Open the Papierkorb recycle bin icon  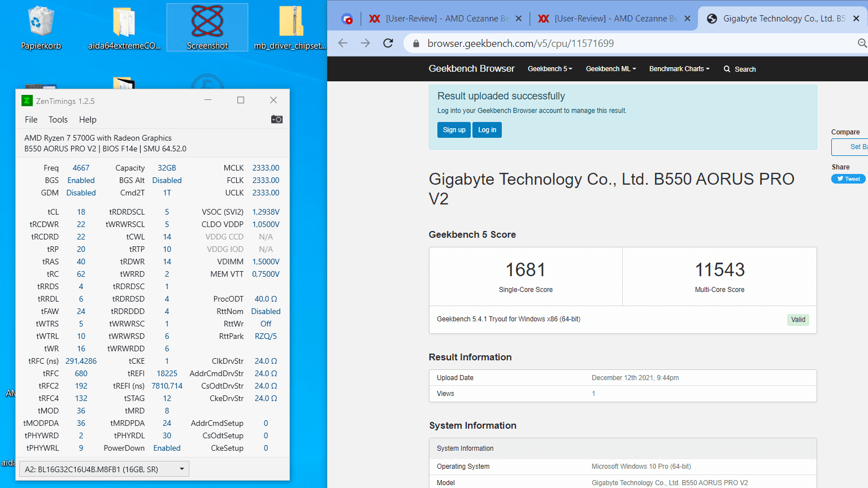click(41, 28)
